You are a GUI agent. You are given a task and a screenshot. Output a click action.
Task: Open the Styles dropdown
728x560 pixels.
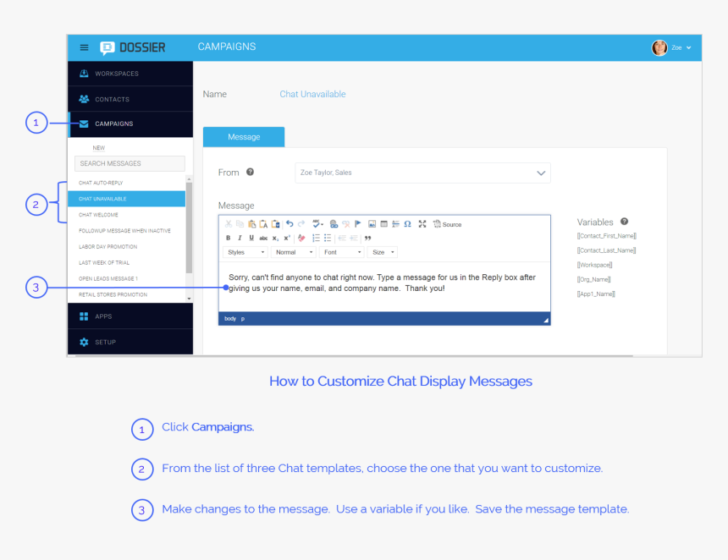(245, 252)
